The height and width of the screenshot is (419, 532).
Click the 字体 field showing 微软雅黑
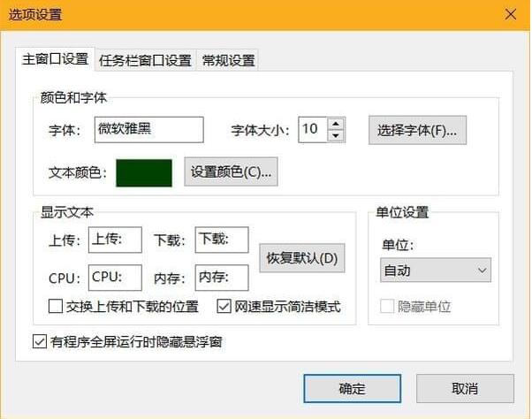(x=148, y=130)
